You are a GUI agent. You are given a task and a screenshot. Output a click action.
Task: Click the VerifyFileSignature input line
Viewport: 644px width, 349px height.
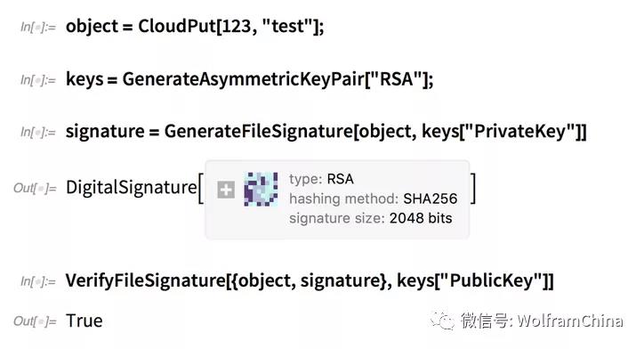(310, 281)
